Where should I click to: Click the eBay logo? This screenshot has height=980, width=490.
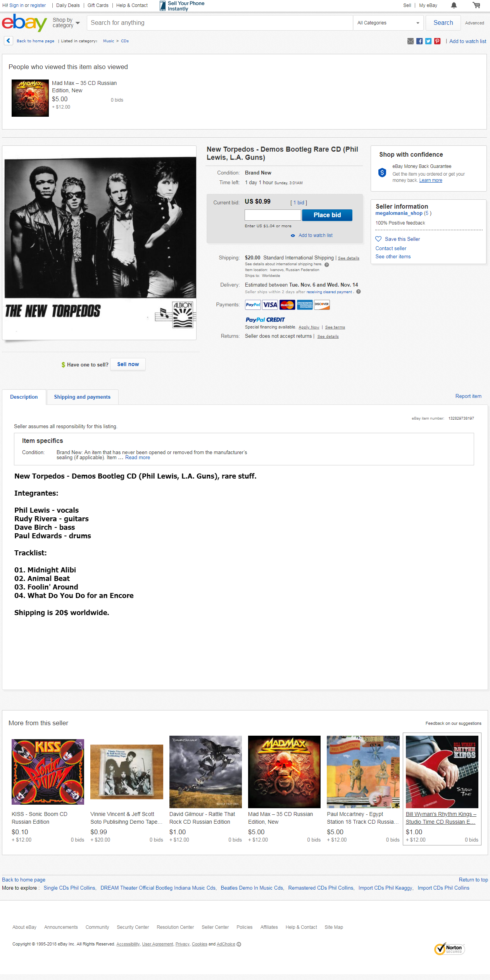pyautogui.click(x=24, y=23)
